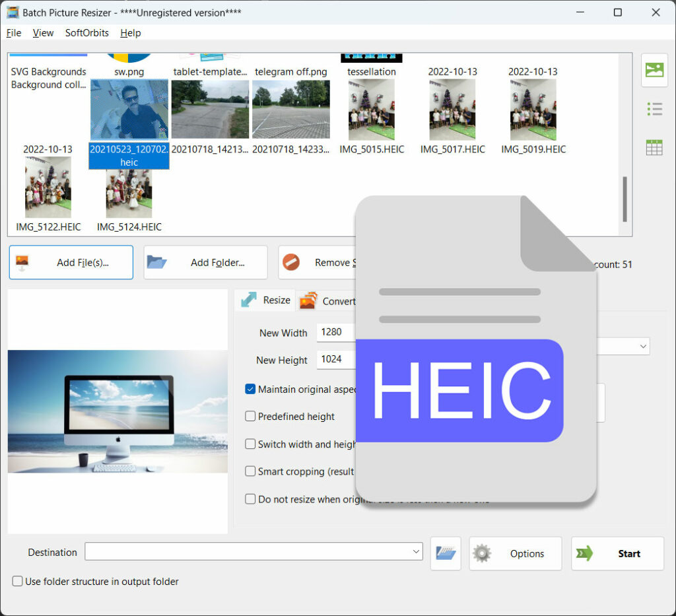This screenshot has height=616, width=676.
Task: Enable Predefined height checkbox
Action: pos(250,417)
